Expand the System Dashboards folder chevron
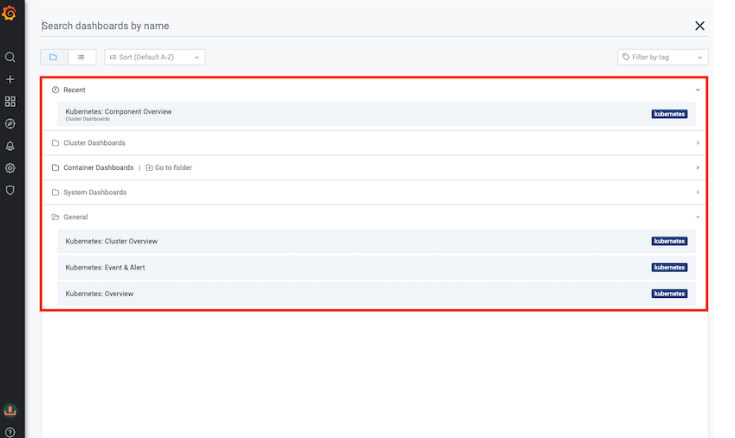This screenshot has height=438, width=735. (698, 192)
